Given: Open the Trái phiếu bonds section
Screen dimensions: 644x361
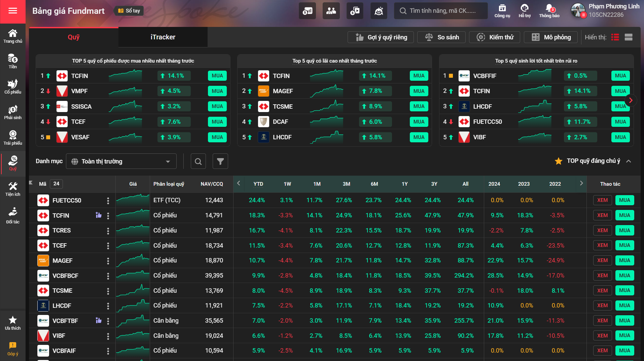Looking at the screenshot, I should click(13, 138).
